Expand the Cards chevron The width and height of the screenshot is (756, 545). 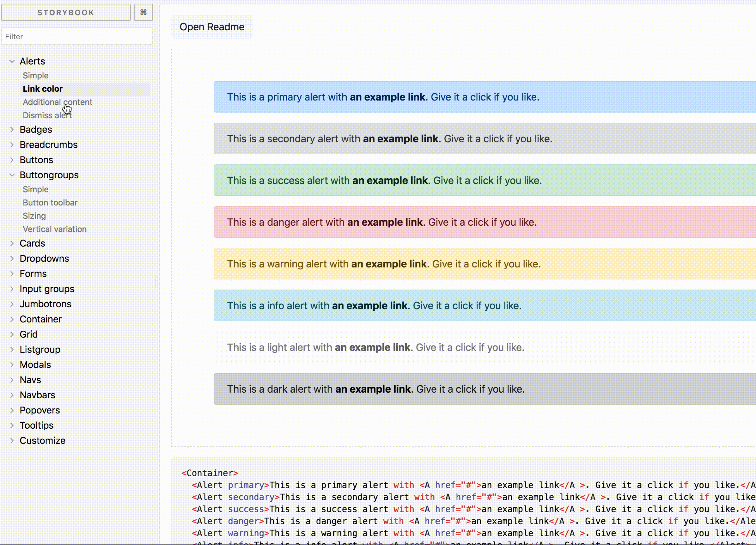pyautogui.click(x=12, y=243)
